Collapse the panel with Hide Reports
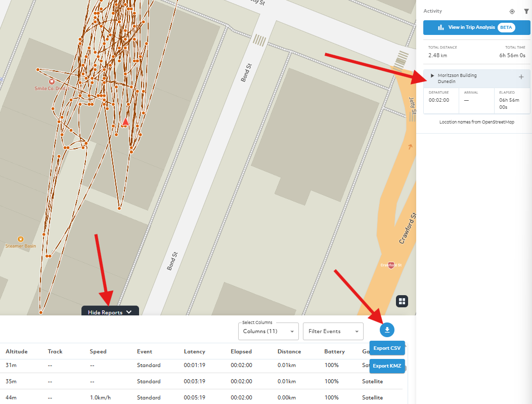Image resolution: width=532 pixels, height=404 pixels. pos(110,312)
